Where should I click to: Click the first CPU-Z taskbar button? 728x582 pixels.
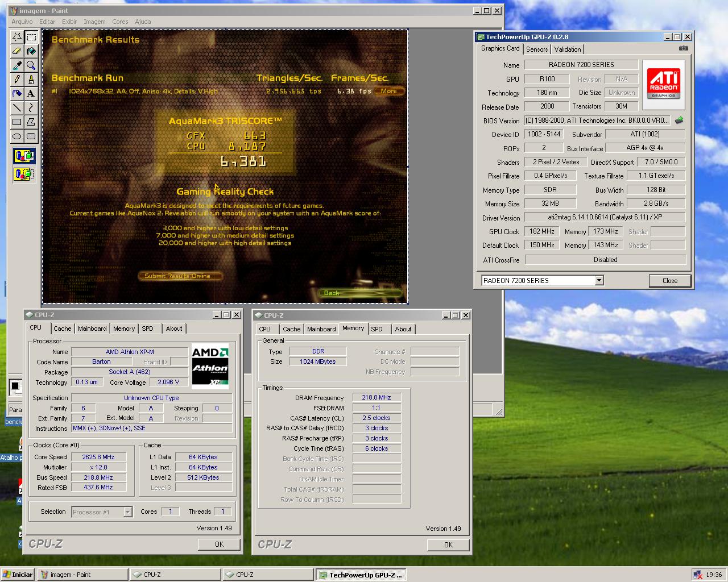(x=175, y=575)
